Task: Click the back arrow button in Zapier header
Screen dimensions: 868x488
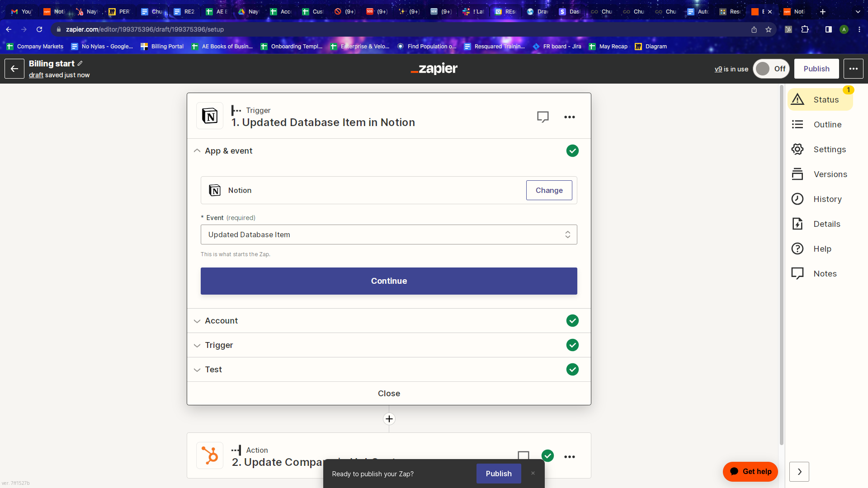Action: [14, 69]
